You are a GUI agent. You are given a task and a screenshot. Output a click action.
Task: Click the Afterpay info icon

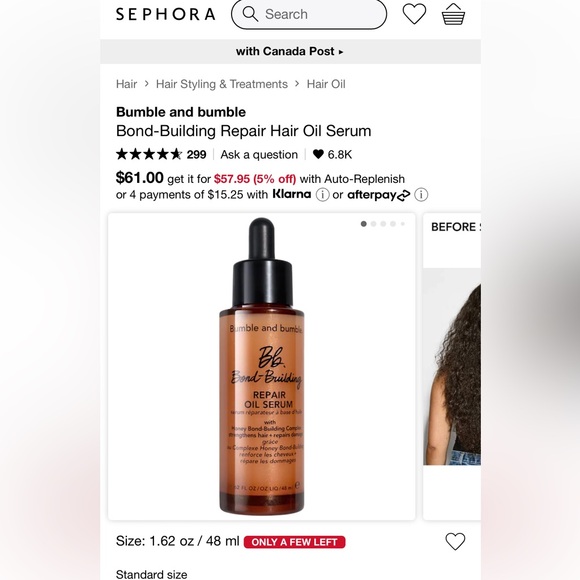pos(421,195)
